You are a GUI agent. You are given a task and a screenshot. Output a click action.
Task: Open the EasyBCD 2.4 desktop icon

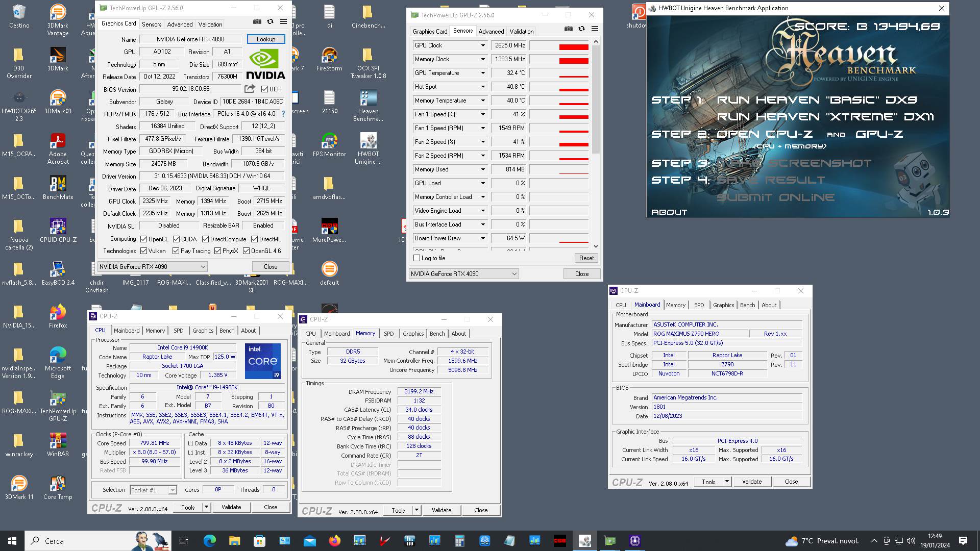pos(58,273)
